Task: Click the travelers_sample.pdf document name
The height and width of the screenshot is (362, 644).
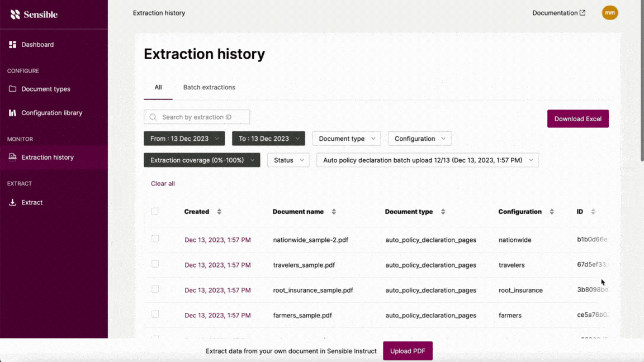Action: [x=304, y=265]
